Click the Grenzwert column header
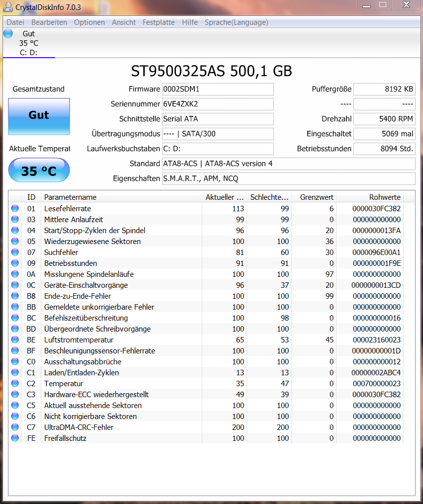423x504 pixels. (314, 197)
